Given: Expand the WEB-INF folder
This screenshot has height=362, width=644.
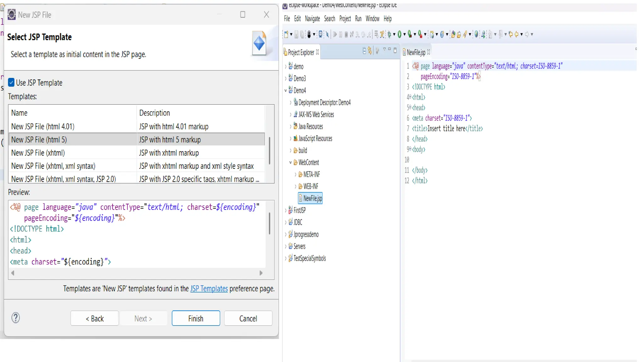Looking at the screenshot, I should 295,186.
